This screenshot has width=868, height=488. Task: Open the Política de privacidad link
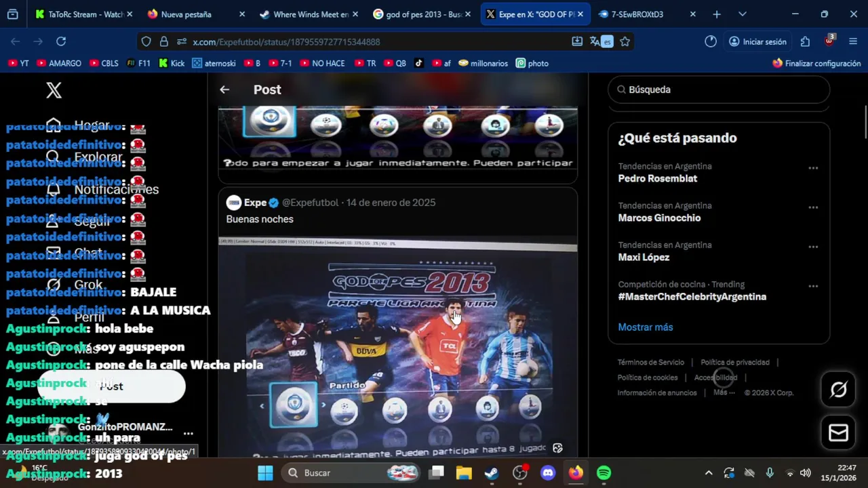click(735, 363)
